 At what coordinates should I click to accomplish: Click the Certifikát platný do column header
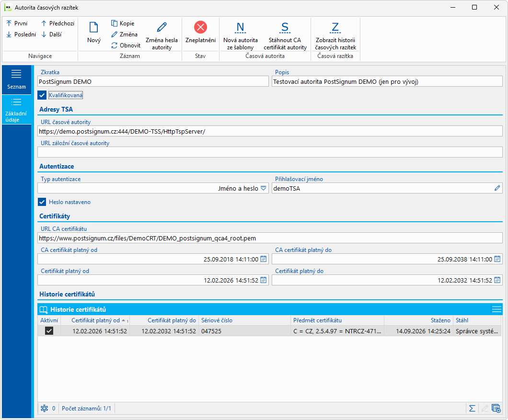pos(164,320)
